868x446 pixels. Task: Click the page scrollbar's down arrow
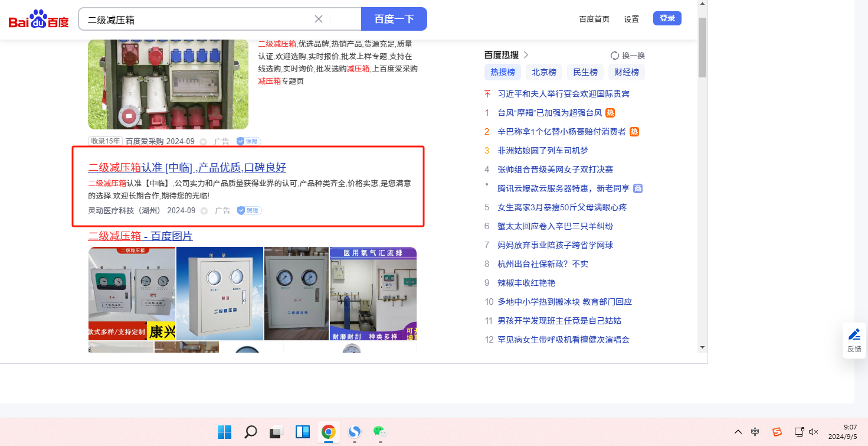[x=702, y=347]
